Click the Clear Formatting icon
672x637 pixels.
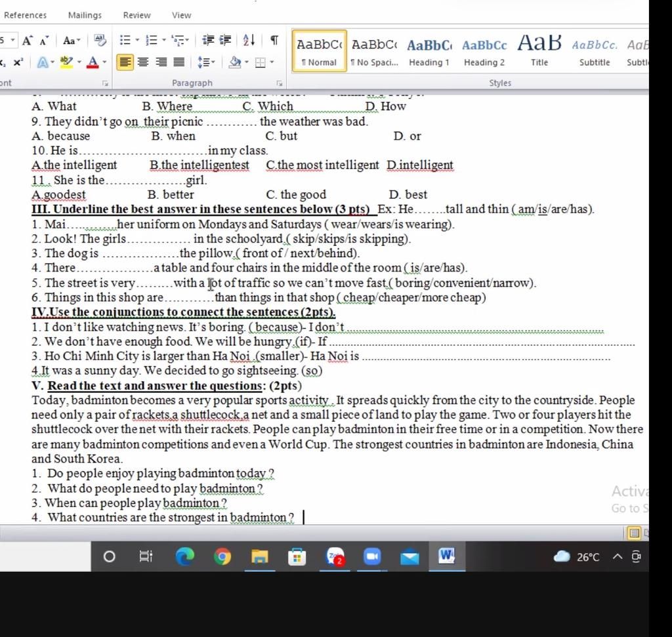pos(100,40)
